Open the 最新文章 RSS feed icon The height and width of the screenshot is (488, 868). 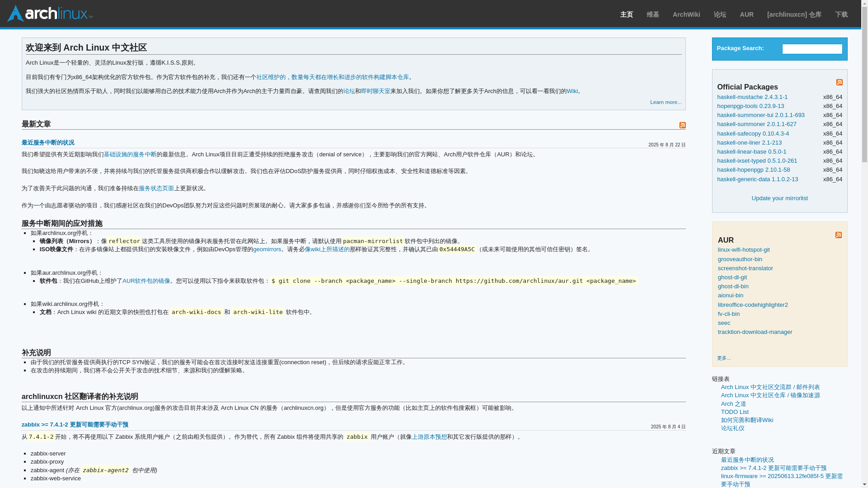coord(682,125)
